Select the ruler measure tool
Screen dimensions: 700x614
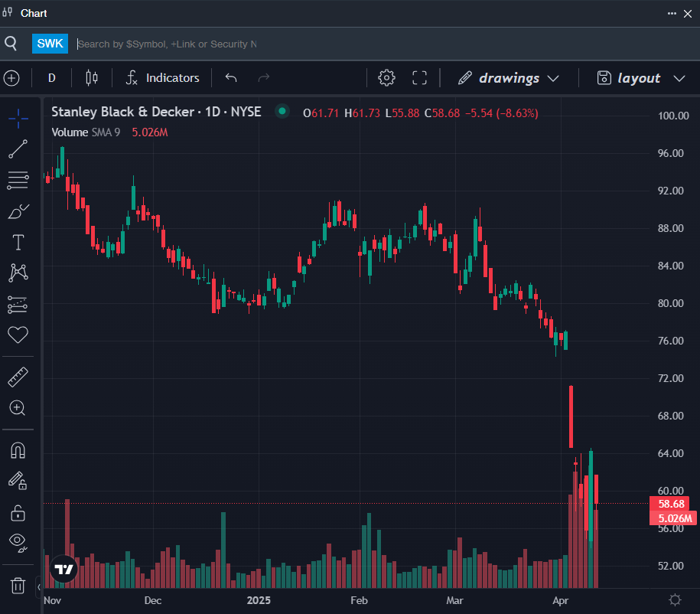tap(18, 377)
